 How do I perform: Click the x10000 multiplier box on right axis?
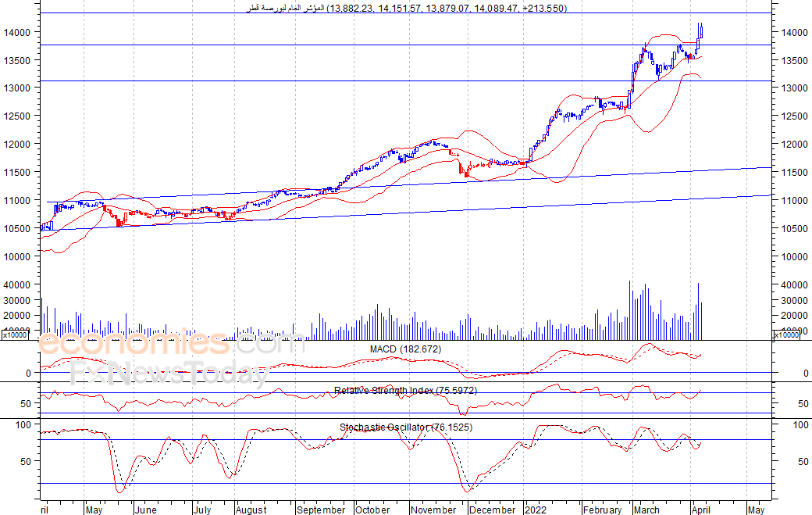(786, 334)
